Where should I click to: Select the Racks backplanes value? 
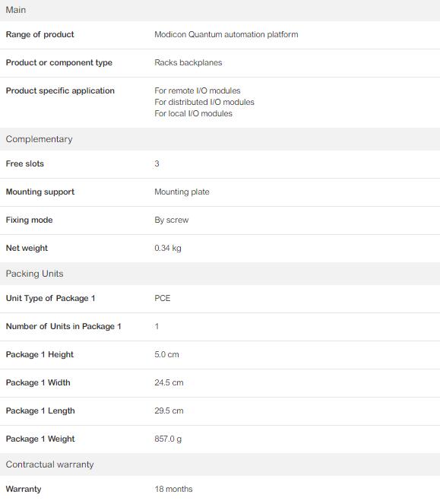188,62
